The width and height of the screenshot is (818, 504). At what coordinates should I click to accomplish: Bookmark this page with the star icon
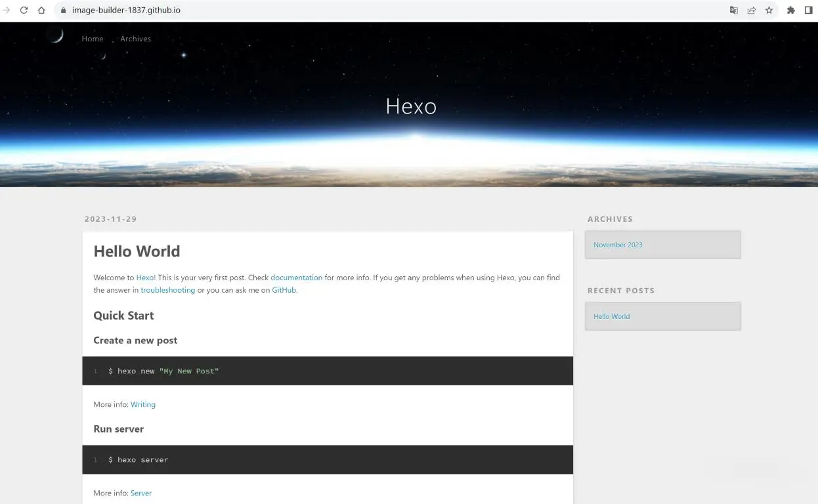[x=769, y=10]
